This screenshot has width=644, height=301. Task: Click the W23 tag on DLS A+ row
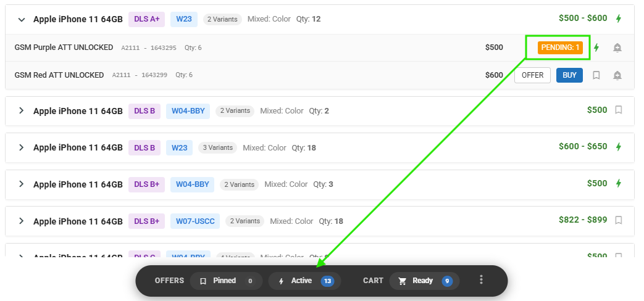click(x=183, y=19)
